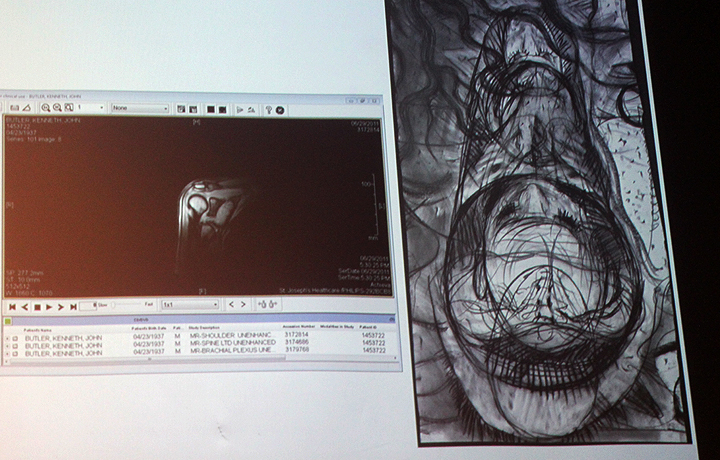Click the green icon on the CD/DVD panel bar
The height and width of the screenshot is (460, 720).
tap(8, 321)
